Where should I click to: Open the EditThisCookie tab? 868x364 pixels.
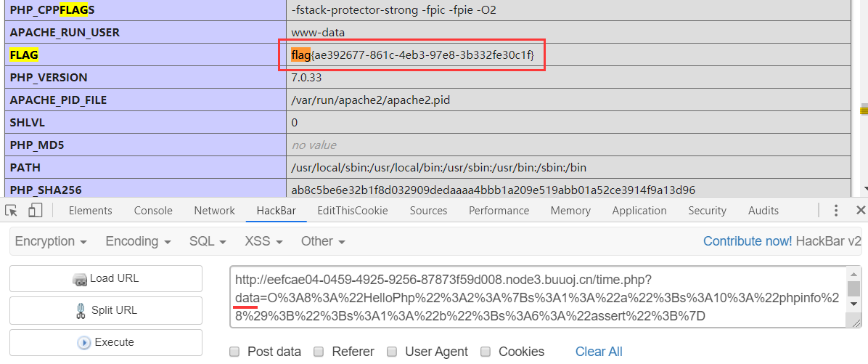[353, 211]
